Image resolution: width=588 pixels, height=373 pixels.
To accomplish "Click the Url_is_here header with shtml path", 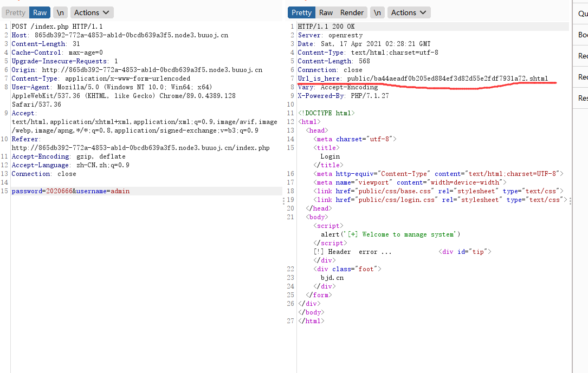I will (423, 78).
